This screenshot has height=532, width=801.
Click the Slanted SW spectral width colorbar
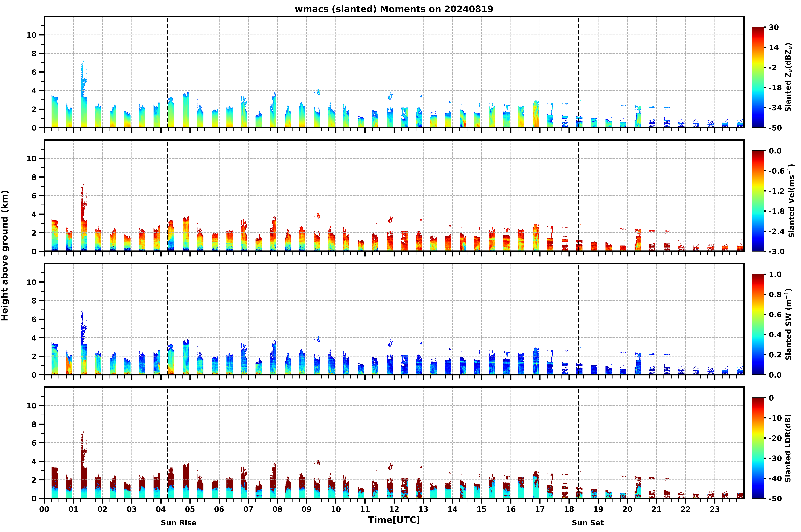(x=758, y=324)
